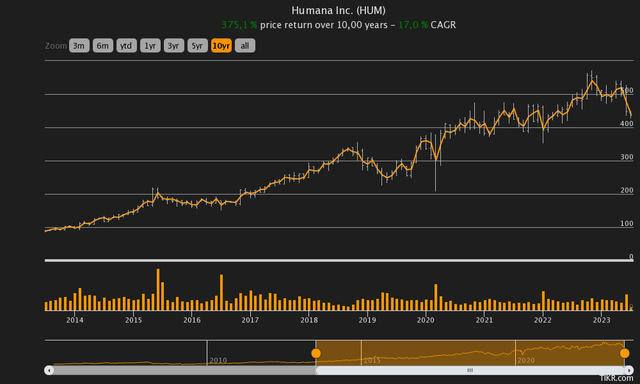Click the 2023 x-axis label
The height and width of the screenshot is (384, 640).
coord(601,320)
